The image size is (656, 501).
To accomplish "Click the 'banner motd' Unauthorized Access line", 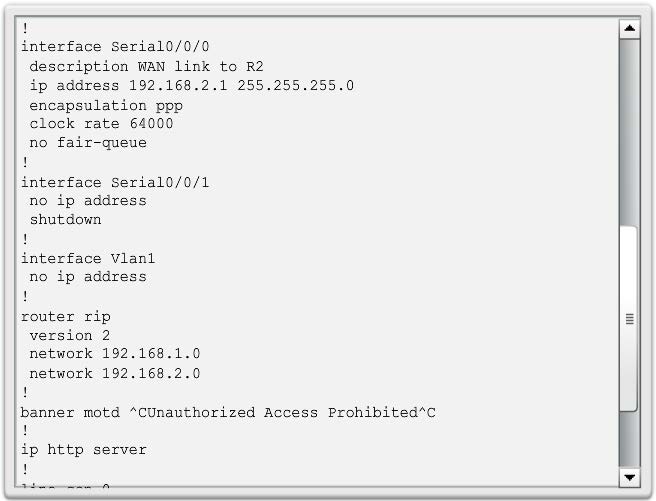I will pos(228,412).
